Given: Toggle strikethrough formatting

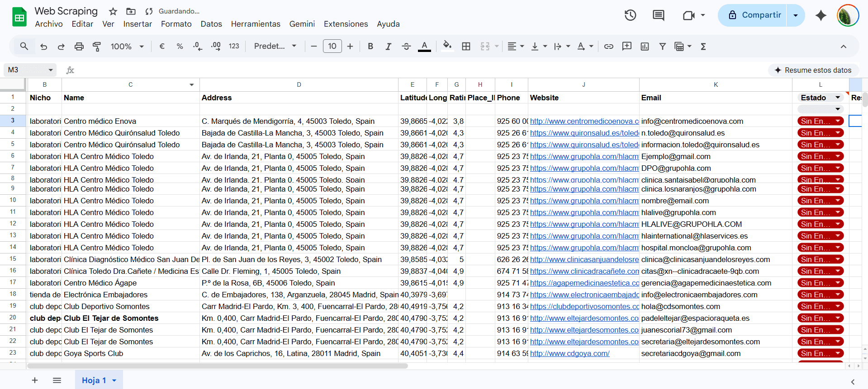Looking at the screenshot, I should tap(406, 47).
